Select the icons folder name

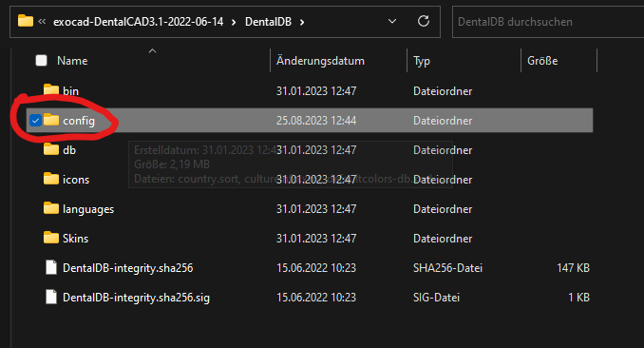tap(76, 180)
